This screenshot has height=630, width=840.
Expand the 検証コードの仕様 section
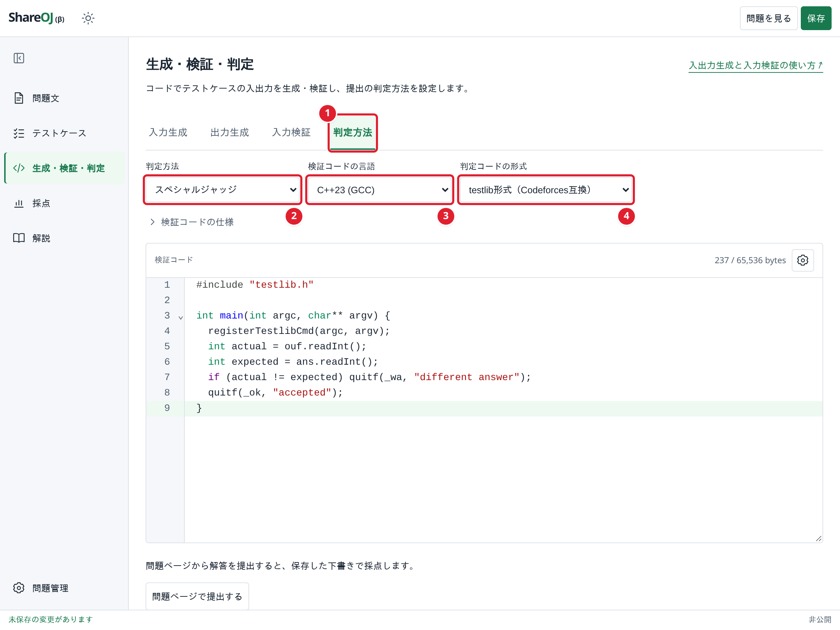click(192, 222)
